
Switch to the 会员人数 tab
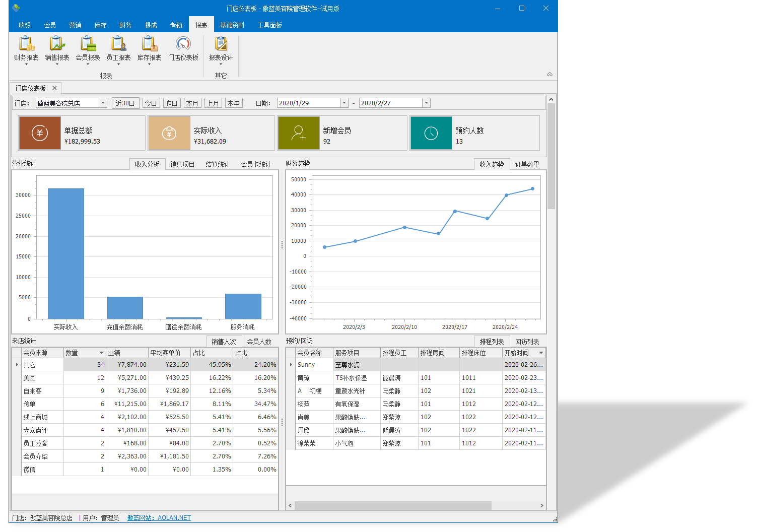coord(259,342)
